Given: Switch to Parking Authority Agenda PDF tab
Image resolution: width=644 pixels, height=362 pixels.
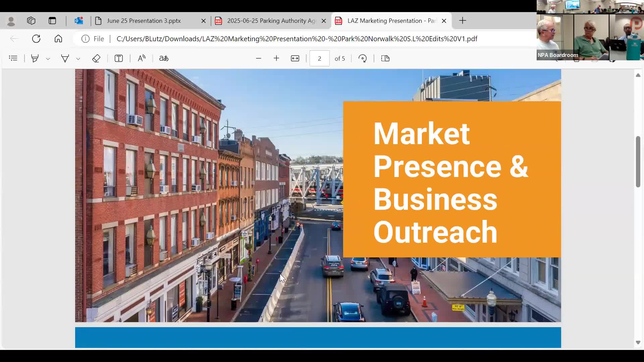Looking at the screenshot, I should tap(271, 21).
